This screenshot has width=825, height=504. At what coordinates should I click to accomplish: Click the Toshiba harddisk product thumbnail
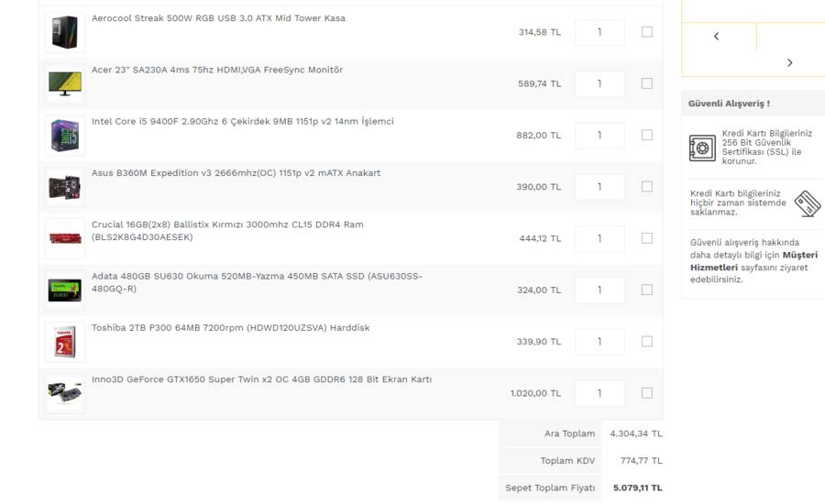point(64,342)
